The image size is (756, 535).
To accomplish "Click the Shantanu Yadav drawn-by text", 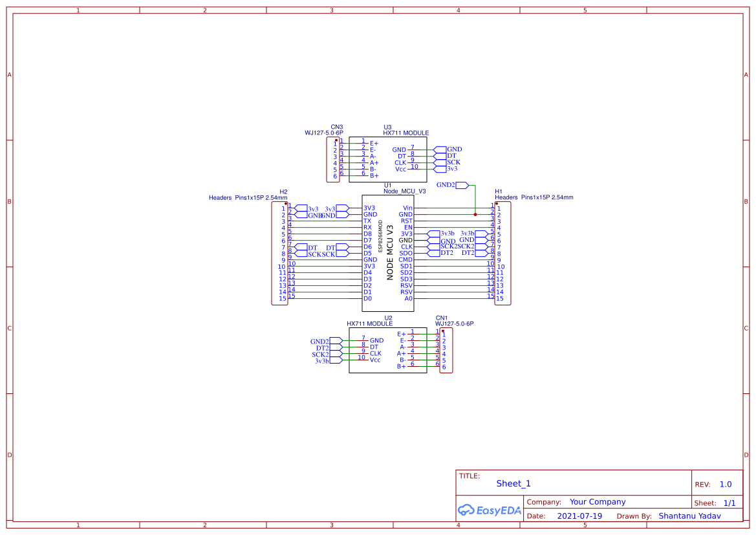I will pyautogui.click(x=689, y=516).
